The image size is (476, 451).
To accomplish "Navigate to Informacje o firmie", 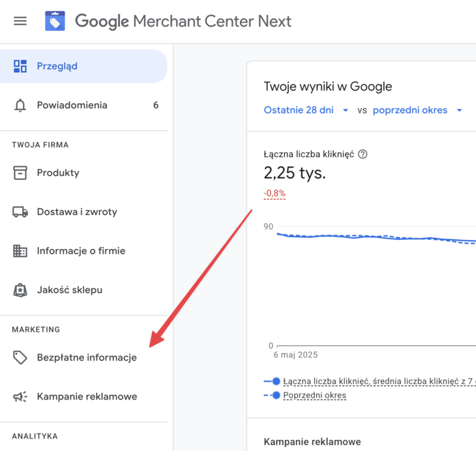I will click(83, 251).
